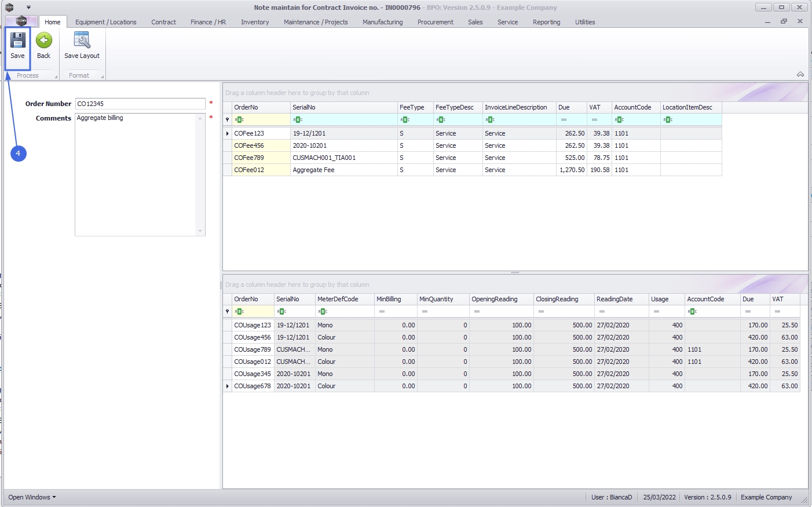This screenshot has width=812, height=507.
Task: Open the Reporting tab
Action: point(546,22)
